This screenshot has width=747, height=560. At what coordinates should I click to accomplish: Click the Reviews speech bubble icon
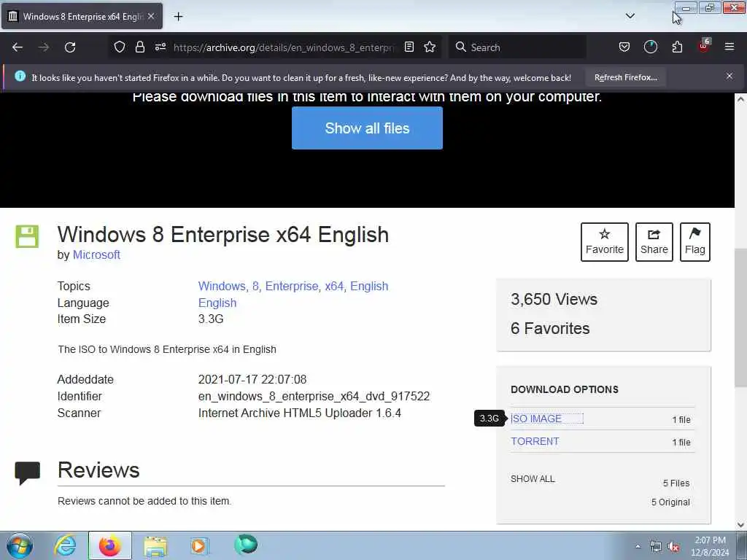[27, 472]
